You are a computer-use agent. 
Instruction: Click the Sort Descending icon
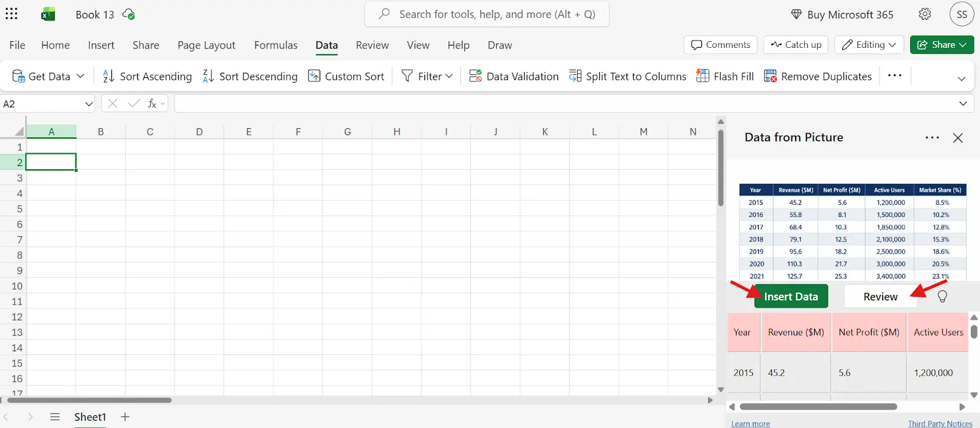coord(208,76)
